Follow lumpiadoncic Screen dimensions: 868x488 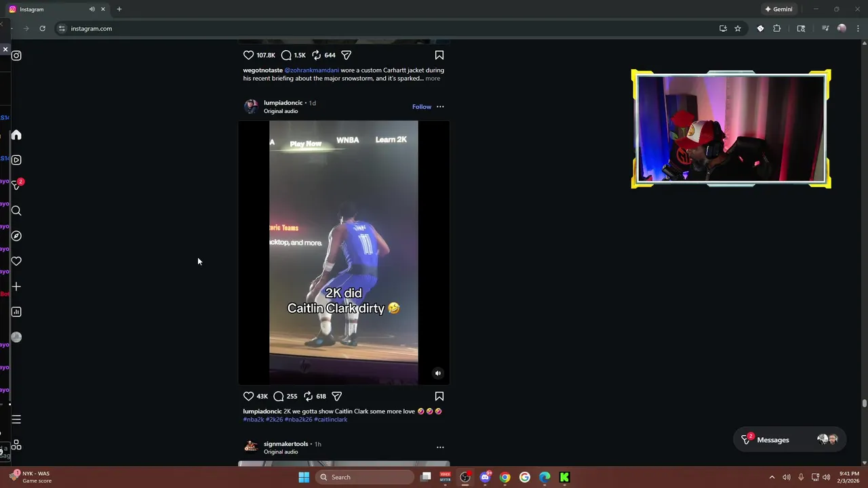click(x=422, y=106)
